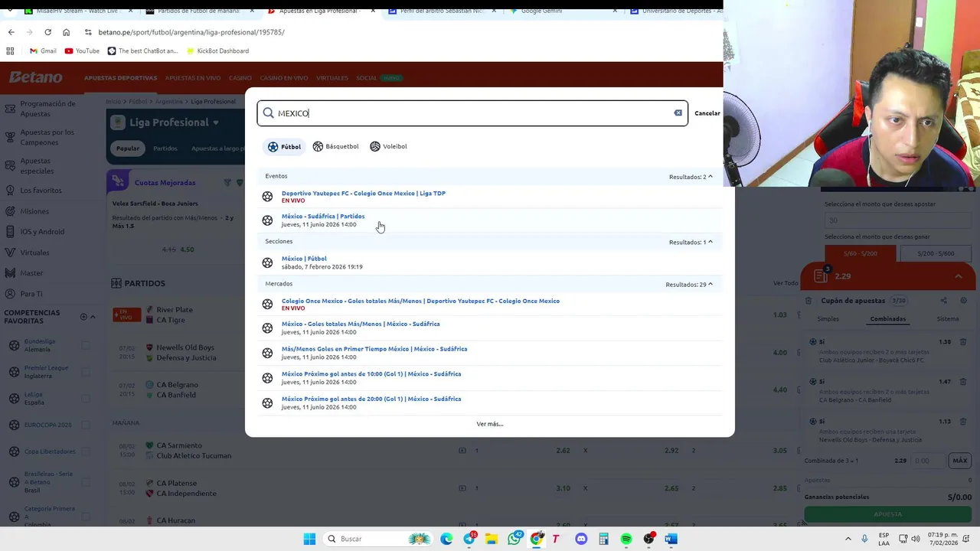
Task: Switch to the Partidos tab
Action: 165,148
